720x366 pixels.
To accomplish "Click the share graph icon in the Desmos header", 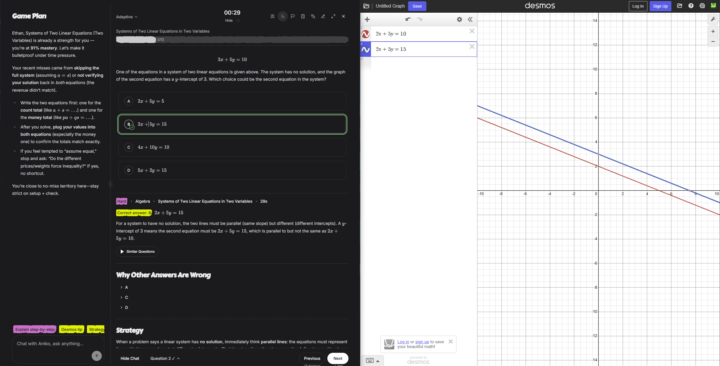I will pyautogui.click(x=680, y=6).
